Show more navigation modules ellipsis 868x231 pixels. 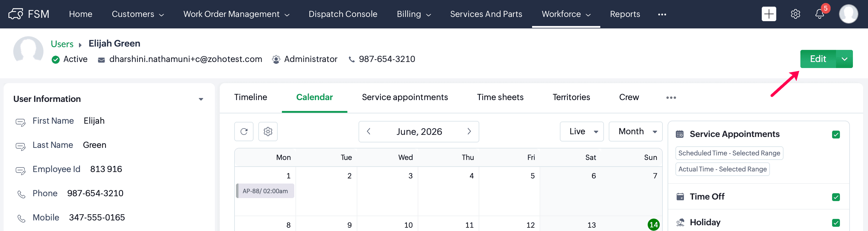coord(662,14)
